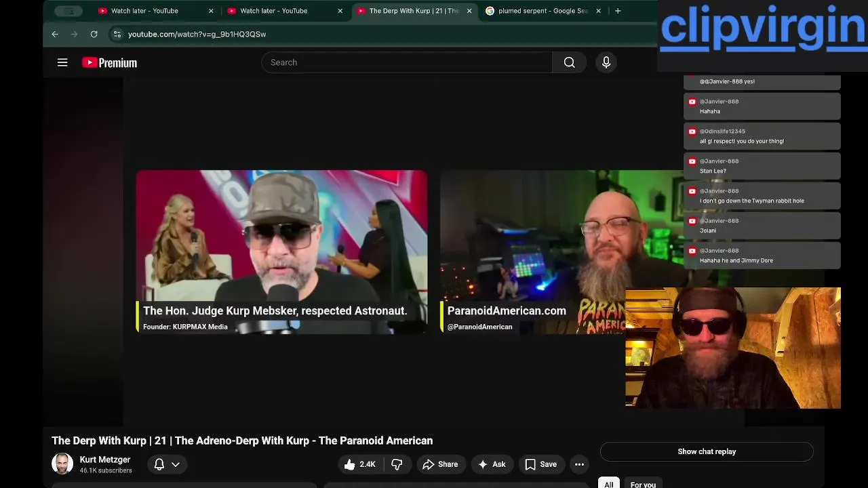Click the video title text

[x=242, y=441]
